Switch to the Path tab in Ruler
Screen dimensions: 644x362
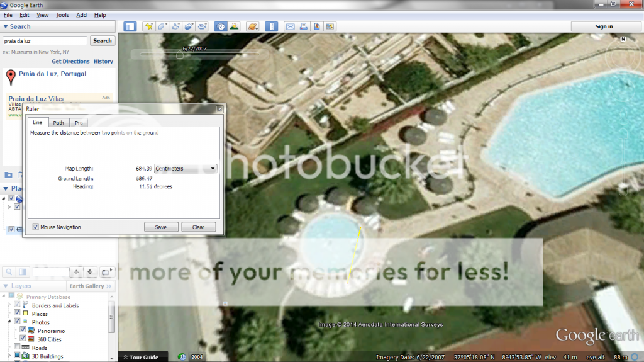coord(58,123)
